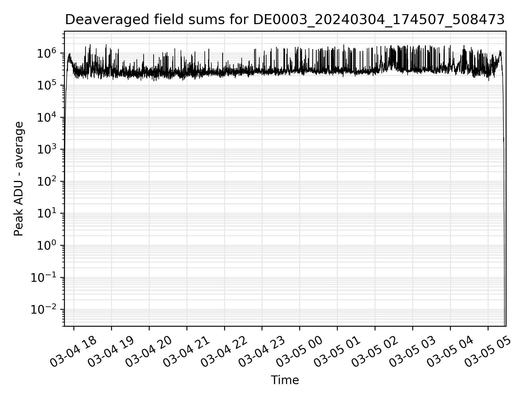Image resolution: width=532 pixels, height=399 pixels.
Task: Click the x-axis tick label '03-05 02'
Action: 375,352
